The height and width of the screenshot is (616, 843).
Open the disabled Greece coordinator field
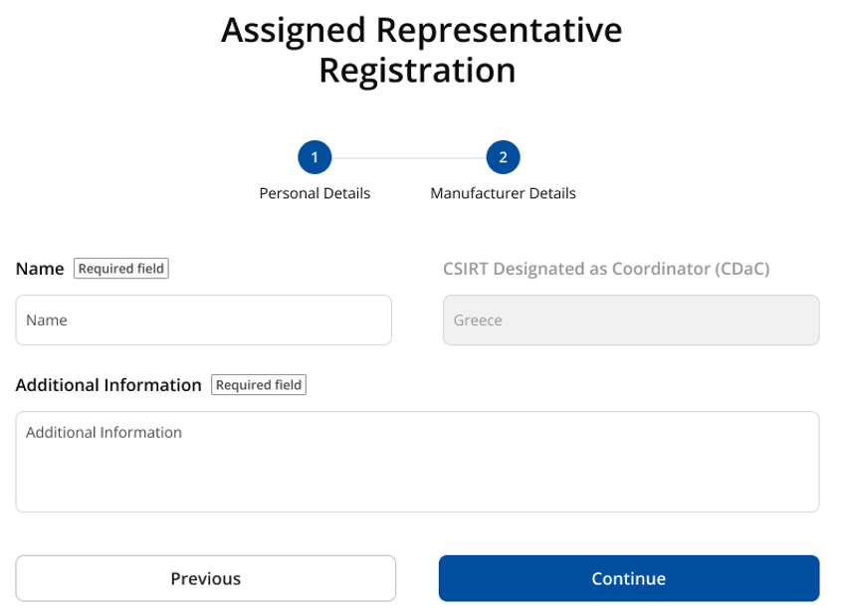coord(631,319)
